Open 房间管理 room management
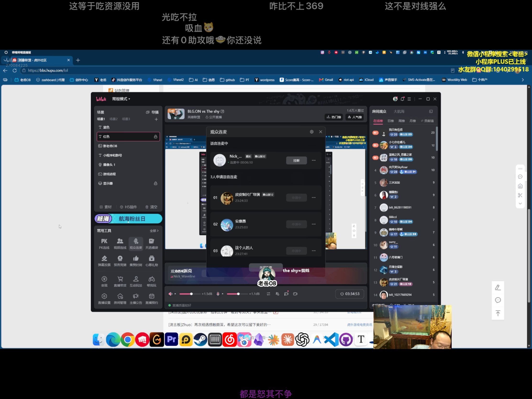 point(120,299)
